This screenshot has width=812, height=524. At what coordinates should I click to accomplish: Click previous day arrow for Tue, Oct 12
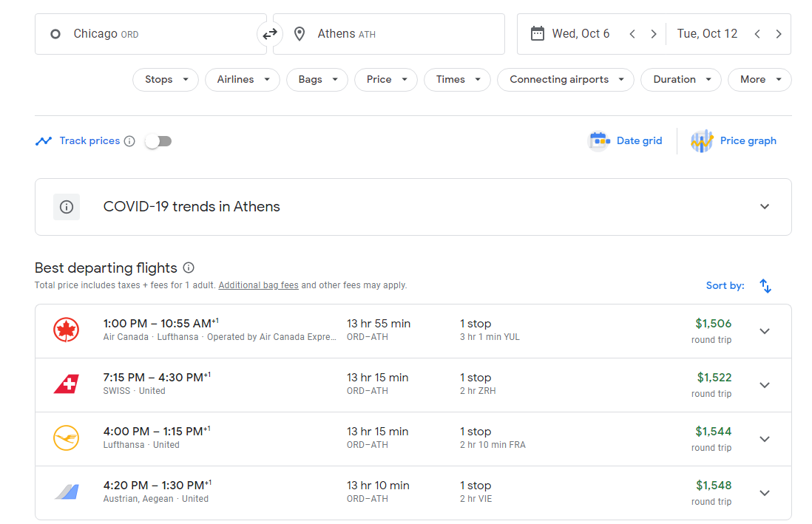(x=757, y=34)
